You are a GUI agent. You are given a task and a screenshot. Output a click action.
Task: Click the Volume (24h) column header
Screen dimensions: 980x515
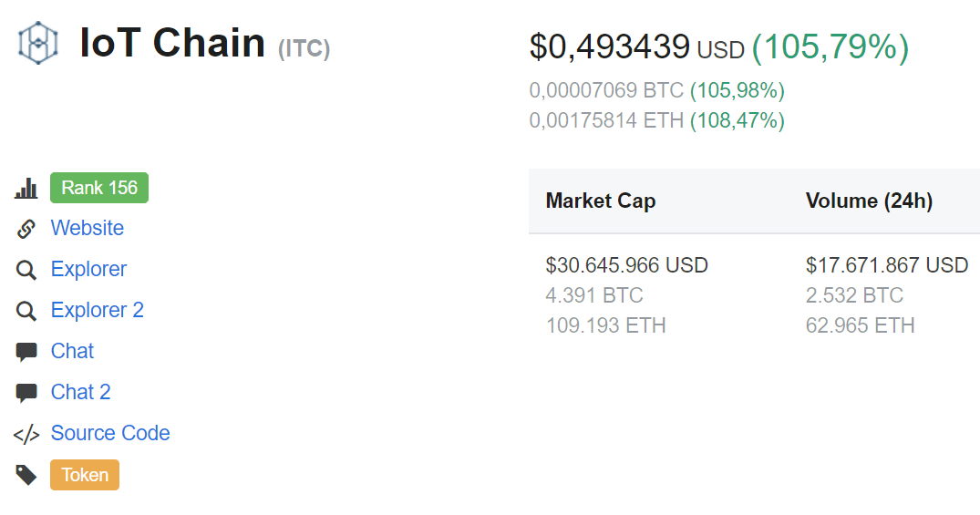[869, 201]
